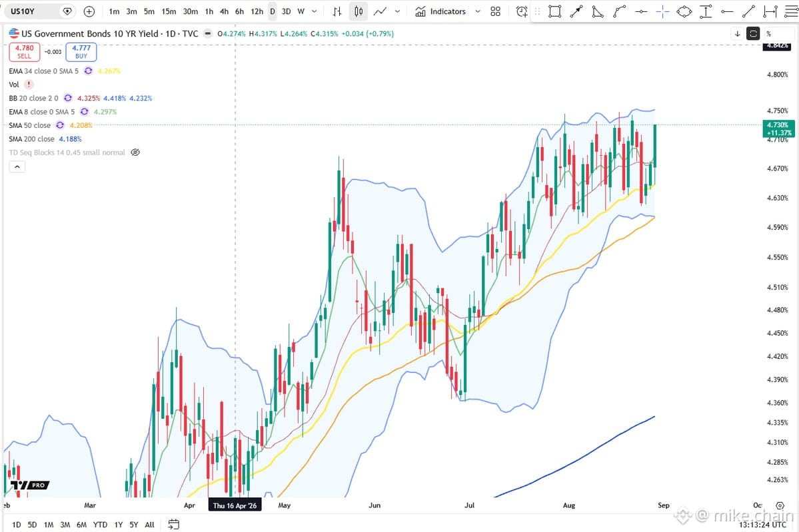This screenshot has width=799, height=532.
Task: Switch to the 5m timeframe
Action: coord(149,11)
